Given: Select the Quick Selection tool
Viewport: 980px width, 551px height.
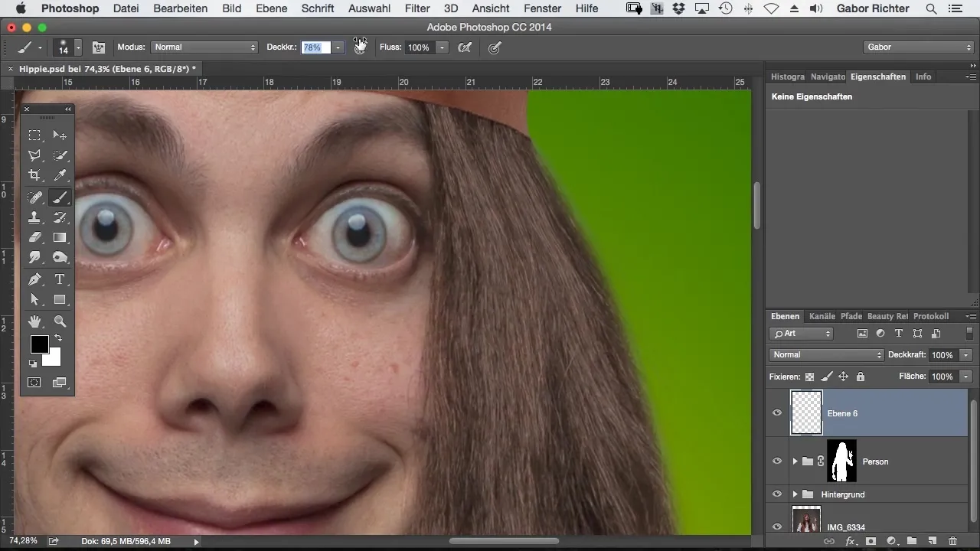Looking at the screenshot, I should (60, 155).
